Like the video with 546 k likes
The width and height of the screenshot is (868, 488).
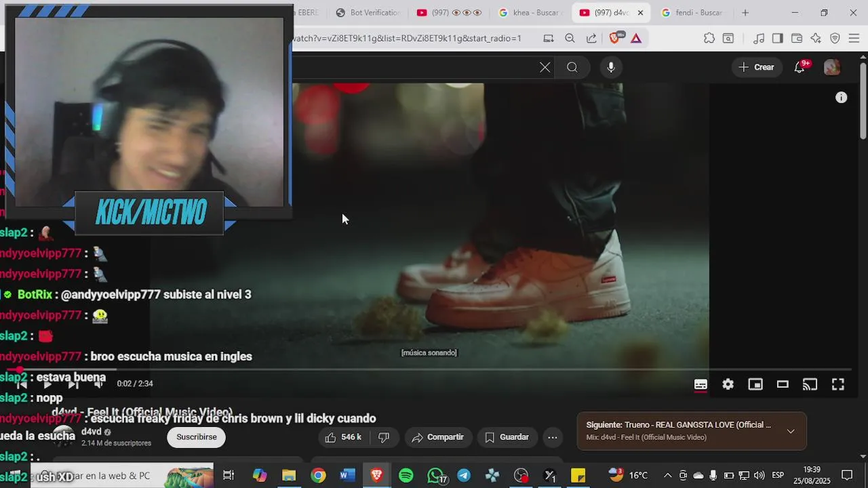pos(343,437)
